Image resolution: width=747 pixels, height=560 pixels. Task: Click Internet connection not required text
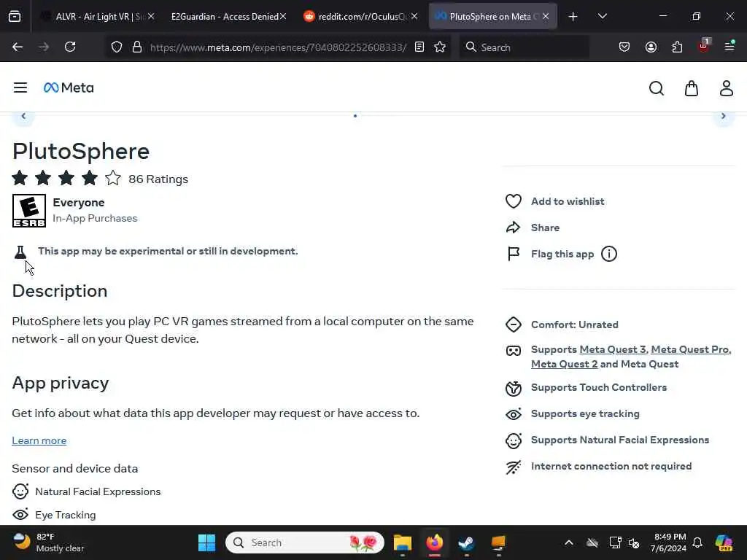611,466
